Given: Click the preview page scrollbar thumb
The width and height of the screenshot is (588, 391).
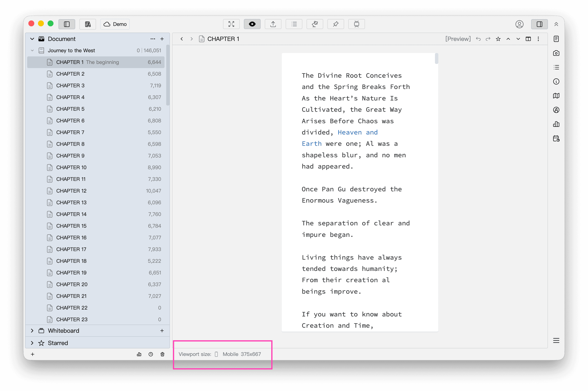Looking at the screenshot, I should [x=436, y=59].
